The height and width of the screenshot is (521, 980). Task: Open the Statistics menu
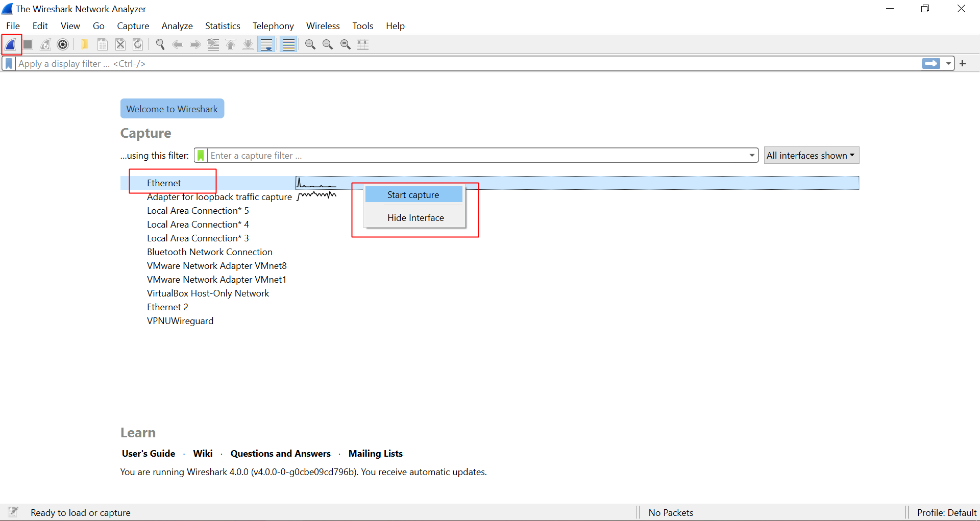tap(223, 26)
